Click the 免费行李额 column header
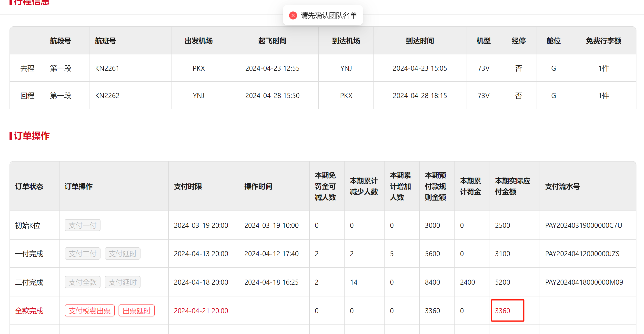The width and height of the screenshot is (644, 334). (x=603, y=41)
